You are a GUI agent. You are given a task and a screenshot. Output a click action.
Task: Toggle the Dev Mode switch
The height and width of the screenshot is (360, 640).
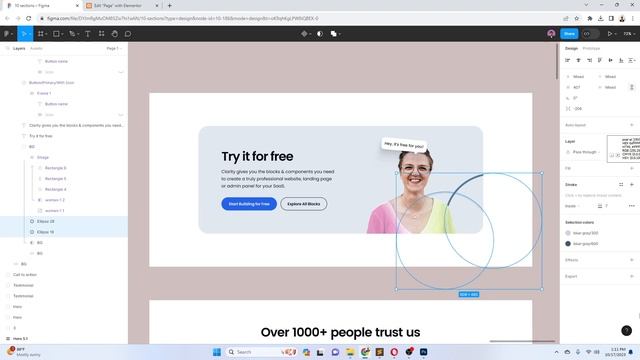591,34
